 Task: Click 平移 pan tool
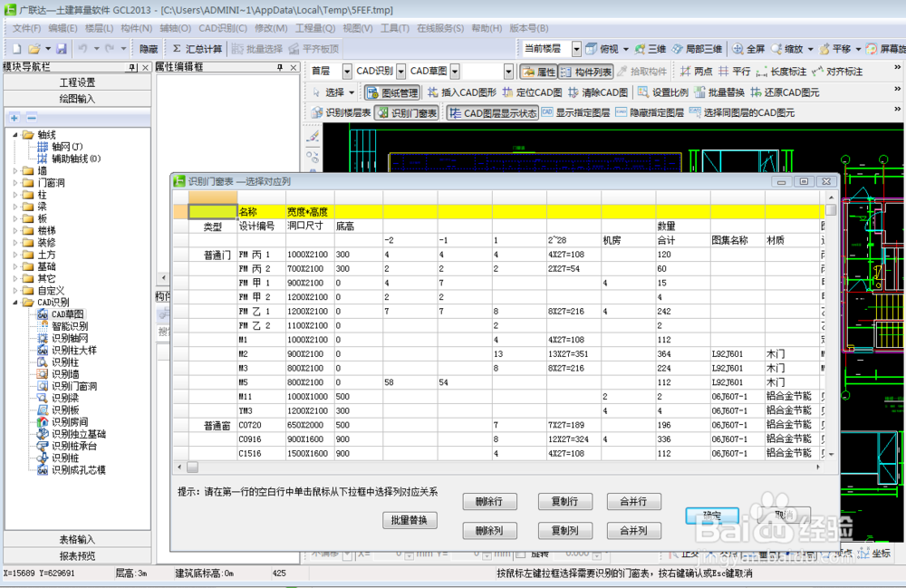click(835, 49)
